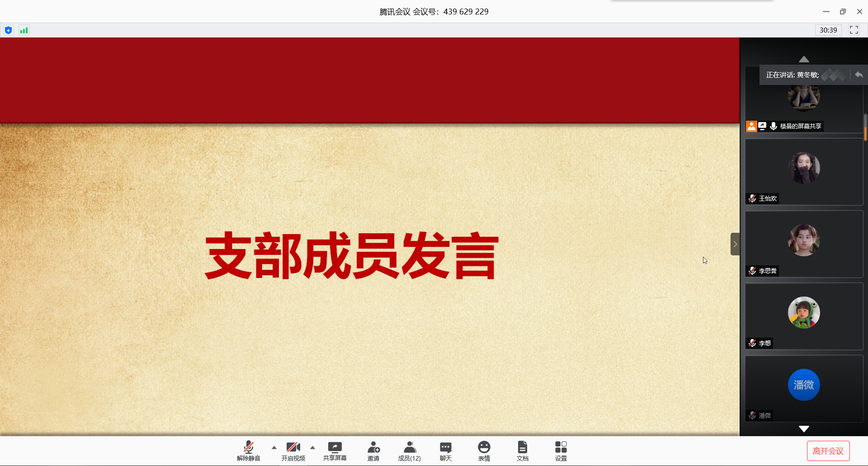Click the blue security shield icon
Viewport: 868px width, 466px height.
click(9, 30)
